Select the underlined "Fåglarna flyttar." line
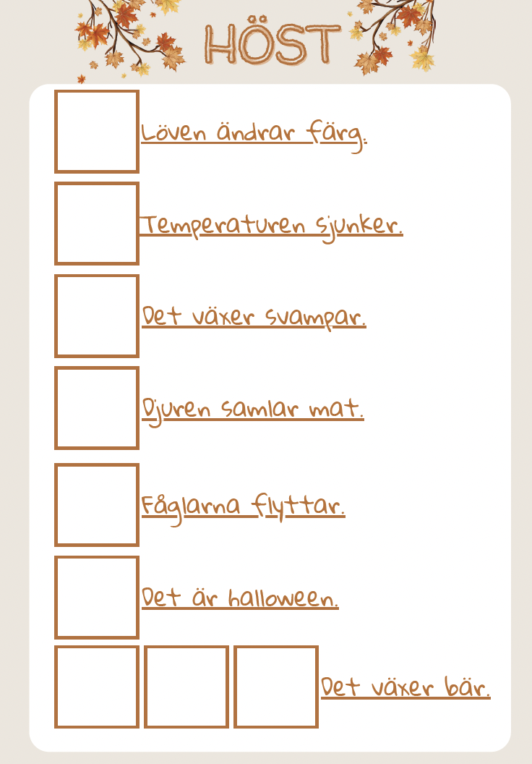This screenshot has height=764, width=532. pyautogui.click(x=243, y=505)
